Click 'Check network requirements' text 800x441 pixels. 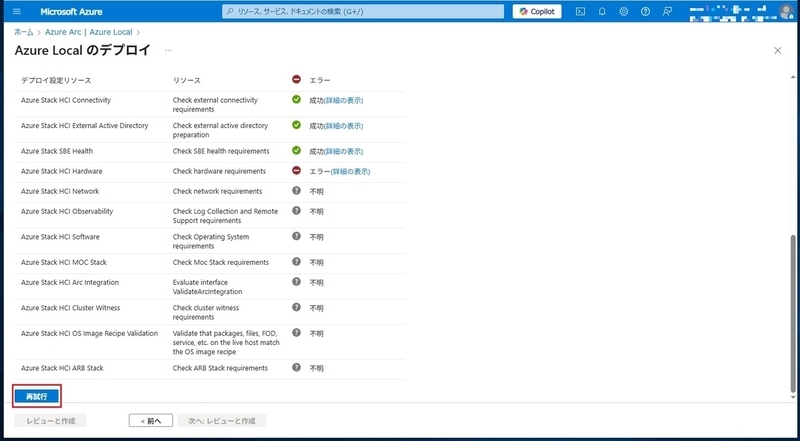coord(217,191)
